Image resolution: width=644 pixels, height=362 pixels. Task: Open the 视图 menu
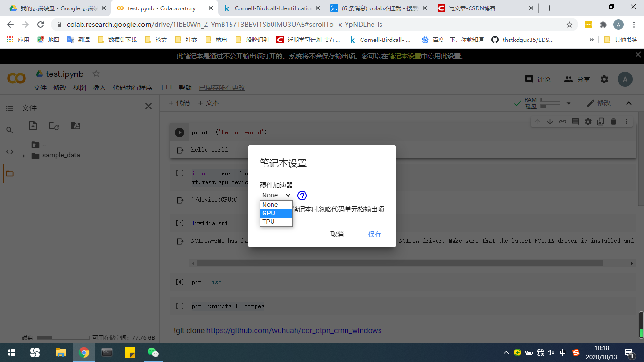point(80,88)
